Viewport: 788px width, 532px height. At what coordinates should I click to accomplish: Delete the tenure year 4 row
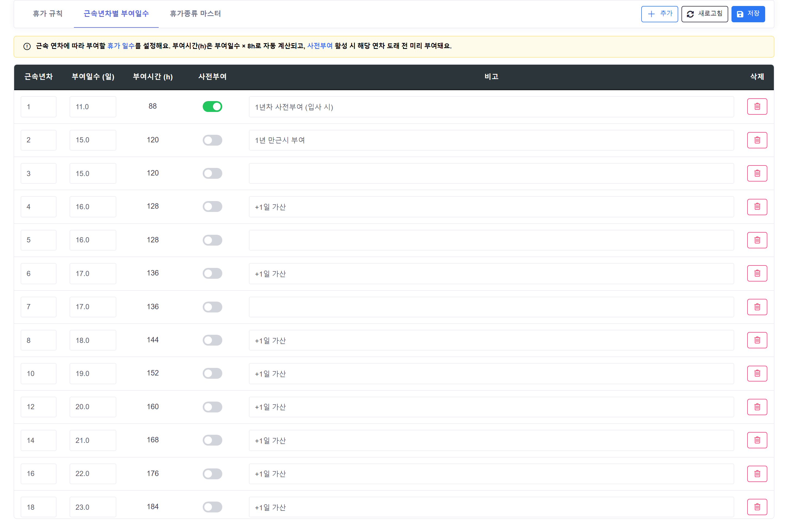pyautogui.click(x=757, y=206)
